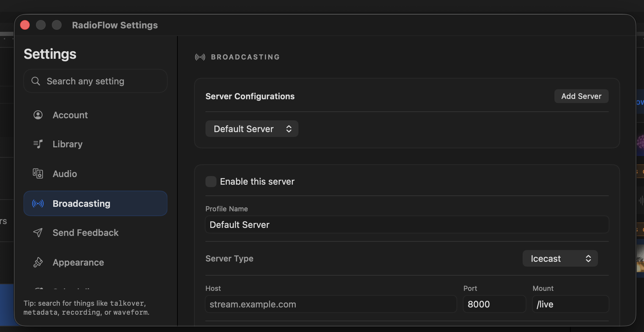644x332 pixels.
Task: Click the Port field showing 8000
Action: 495,304
